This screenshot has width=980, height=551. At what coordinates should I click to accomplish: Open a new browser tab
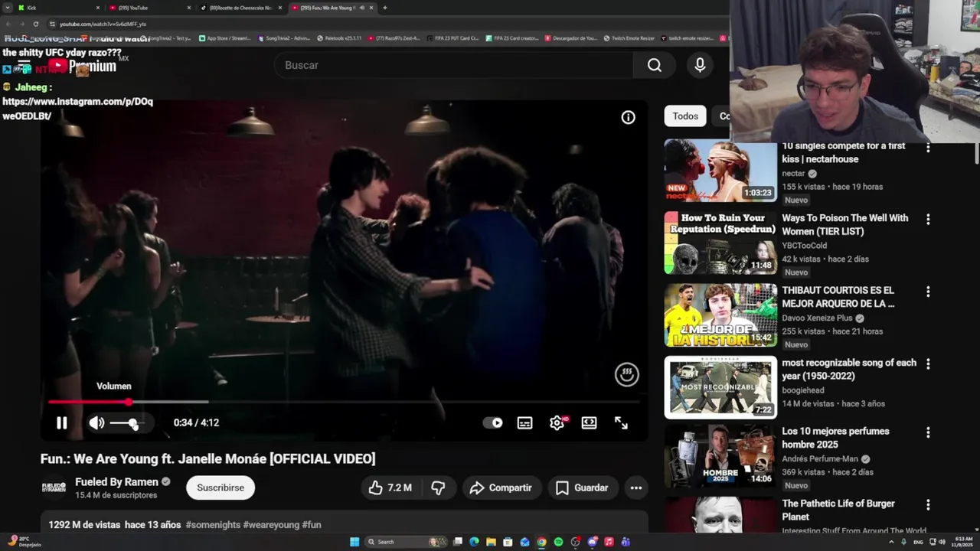pyautogui.click(x=384, y=8)
